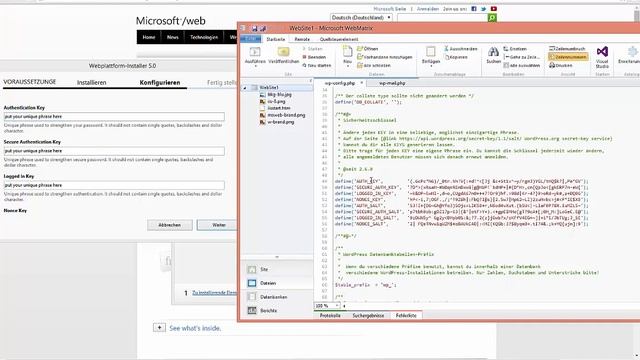Click Ersetzen in the ribbon

pos(515,49)
